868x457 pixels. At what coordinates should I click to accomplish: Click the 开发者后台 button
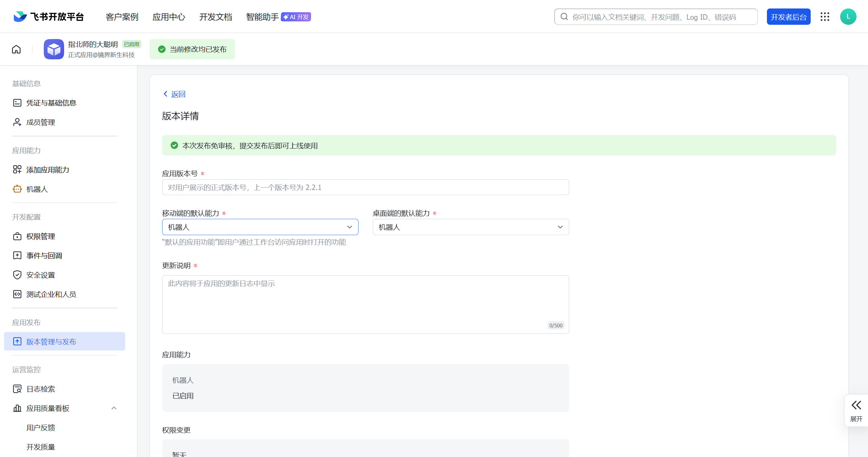[788, 17]
